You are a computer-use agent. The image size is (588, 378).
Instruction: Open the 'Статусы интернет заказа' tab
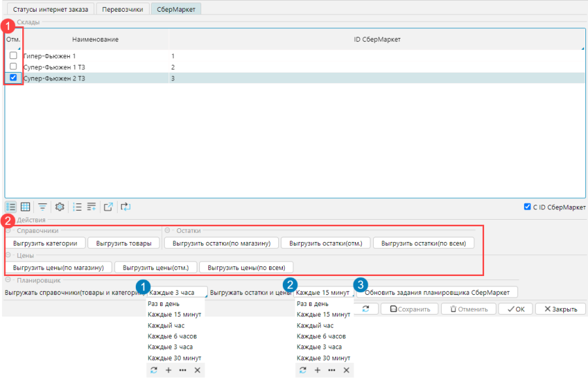(x=49, y=9)
